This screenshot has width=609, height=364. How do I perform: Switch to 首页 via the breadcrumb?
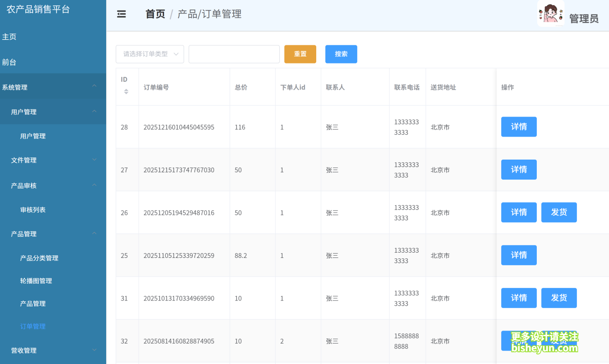point(155,14)
